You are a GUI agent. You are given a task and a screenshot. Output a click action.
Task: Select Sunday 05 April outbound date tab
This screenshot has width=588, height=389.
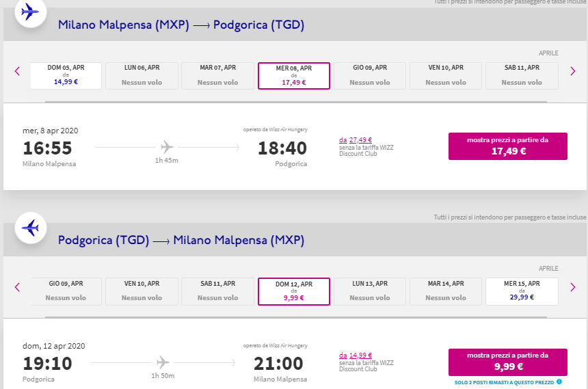coord(66,75)
